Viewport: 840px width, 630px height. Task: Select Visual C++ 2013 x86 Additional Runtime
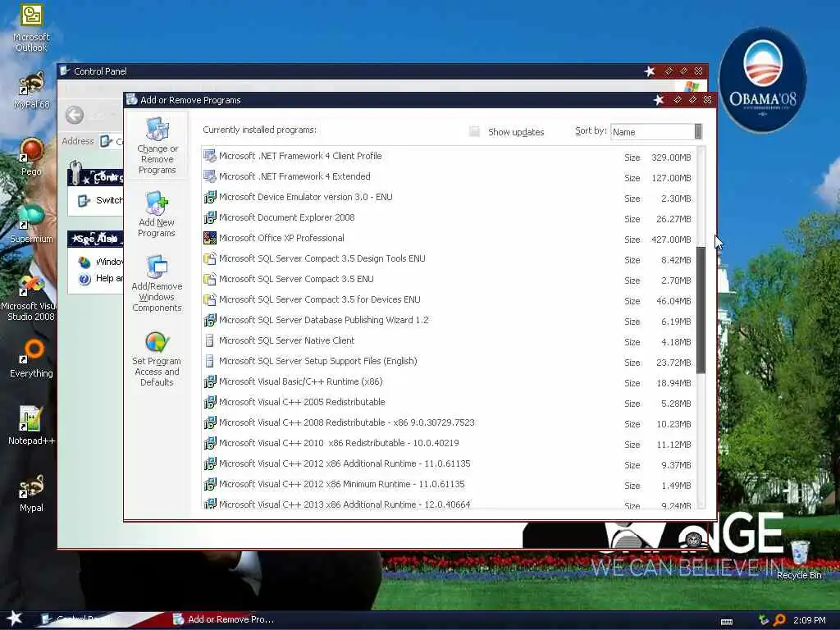point(449,504)
